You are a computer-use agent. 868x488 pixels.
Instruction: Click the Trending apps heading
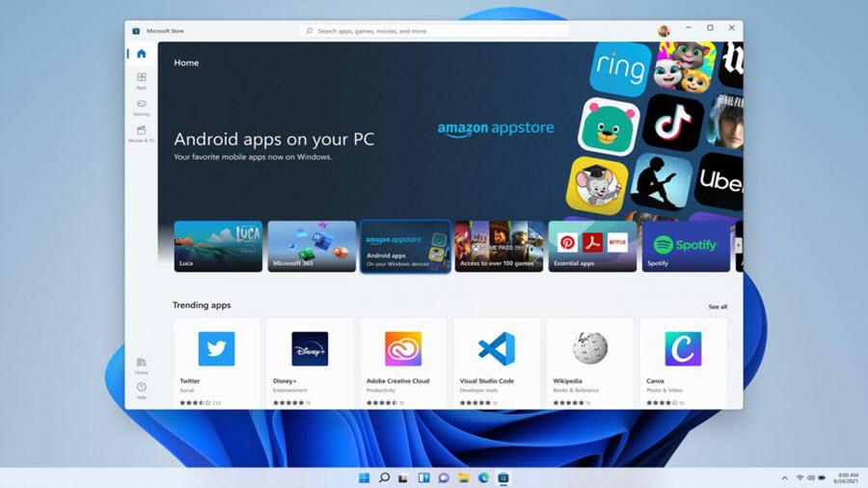202,305
